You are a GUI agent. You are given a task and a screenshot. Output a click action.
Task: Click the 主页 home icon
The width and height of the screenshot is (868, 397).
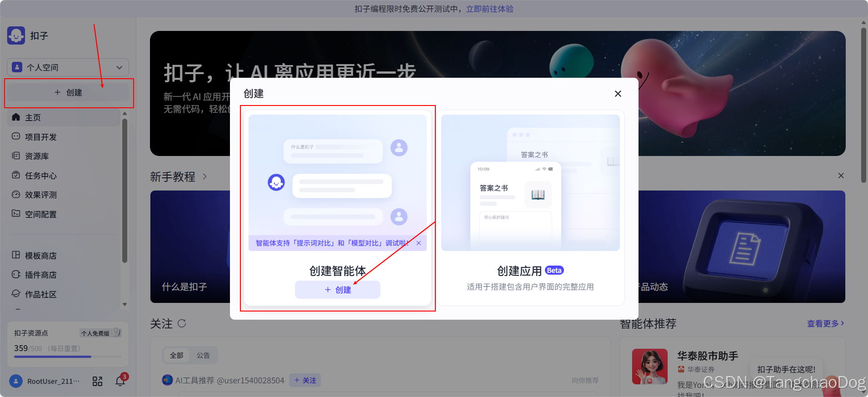click(x=16, y=117)
